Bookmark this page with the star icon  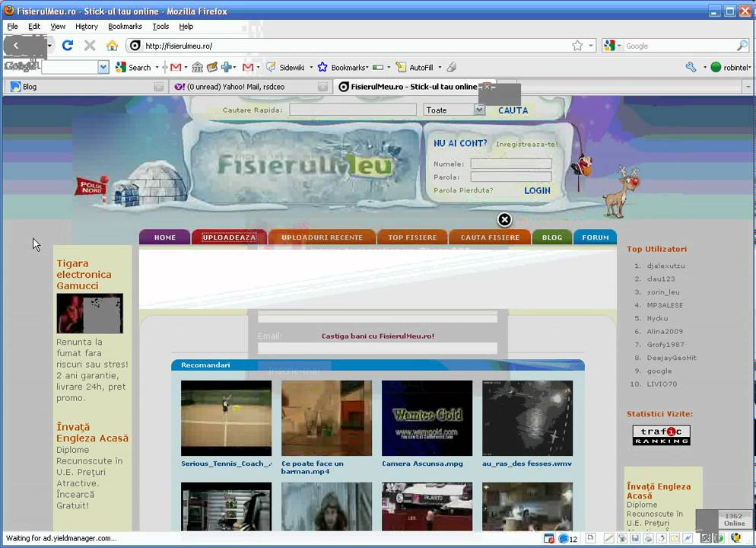[x=577, y=46]
